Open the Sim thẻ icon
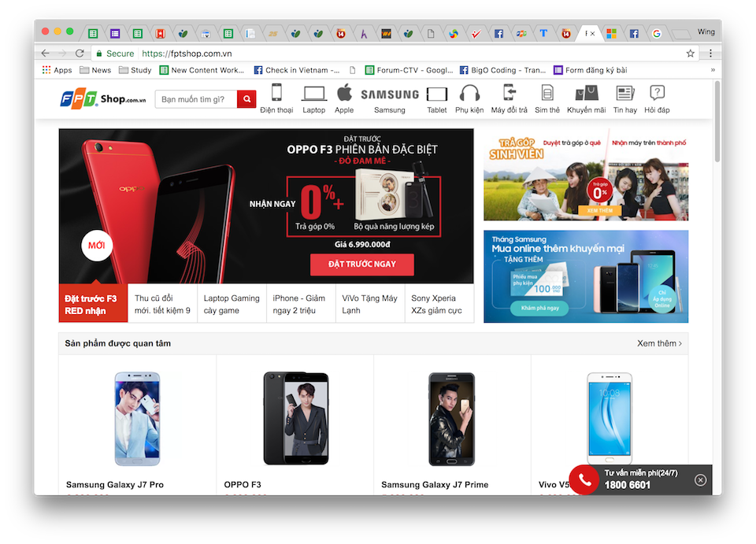 coord(547,93)
